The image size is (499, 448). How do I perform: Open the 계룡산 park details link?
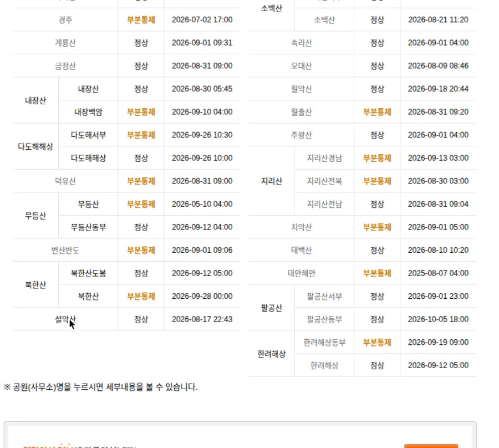pyautogui.click(x=65, y=43)
